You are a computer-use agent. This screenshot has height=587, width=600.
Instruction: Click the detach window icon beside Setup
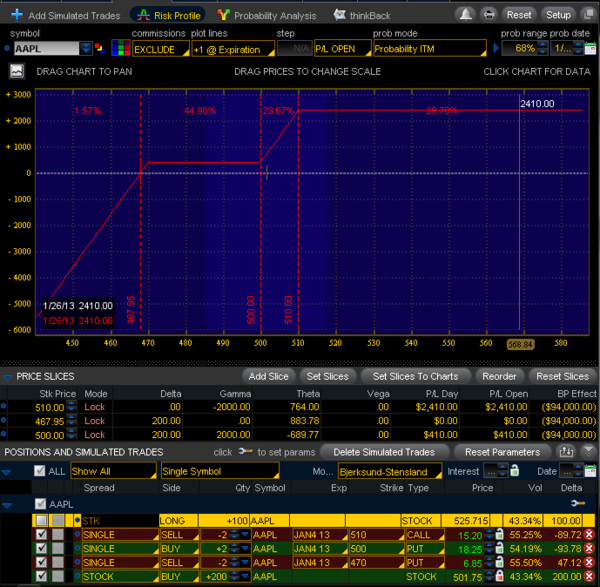(588, 15)
